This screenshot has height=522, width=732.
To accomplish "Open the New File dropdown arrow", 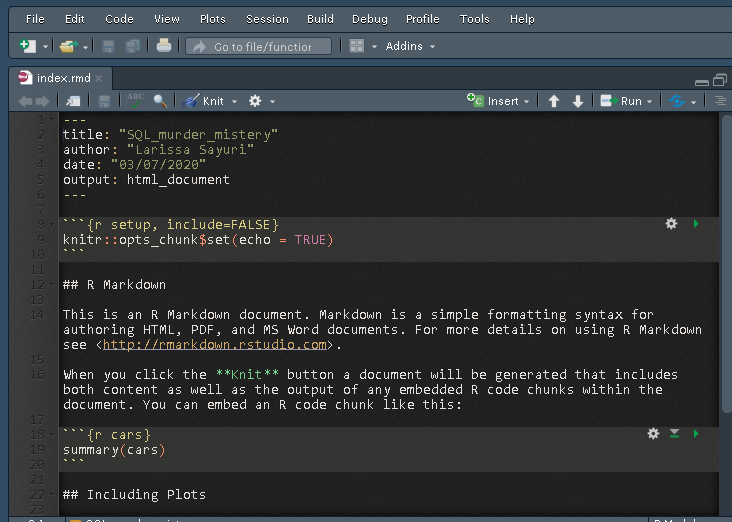I will click(x=45, y=47).
